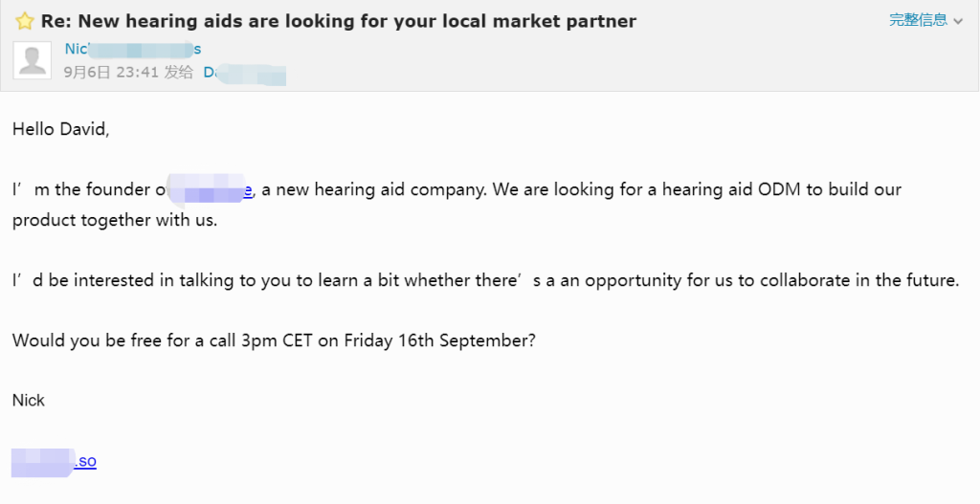Click the I'd be interested paragraph
Viewport: 980px width, 504px height.
485,280
